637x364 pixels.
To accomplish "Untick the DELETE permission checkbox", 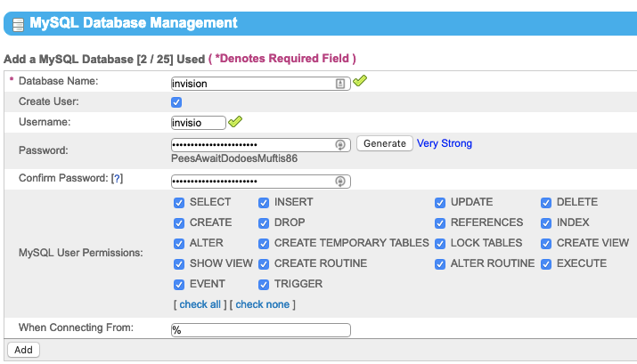I will [x=546, y=203].
